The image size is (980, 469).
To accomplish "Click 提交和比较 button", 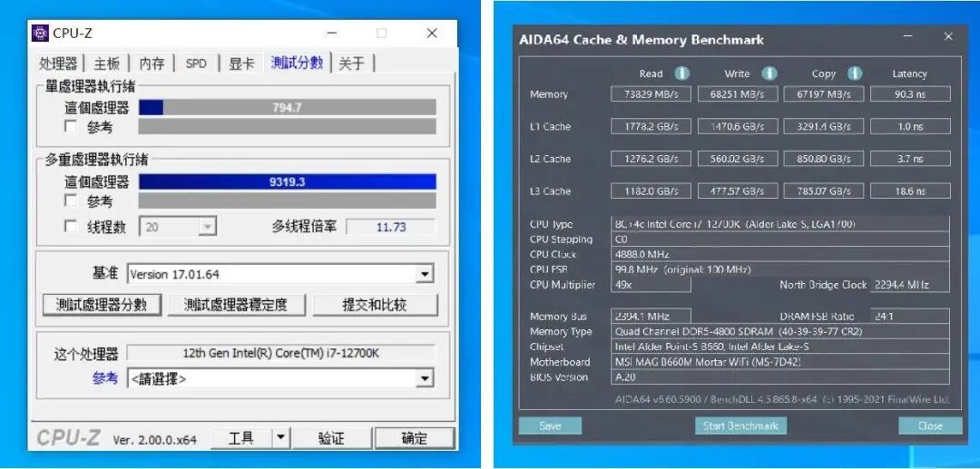I will pos(375,305).
